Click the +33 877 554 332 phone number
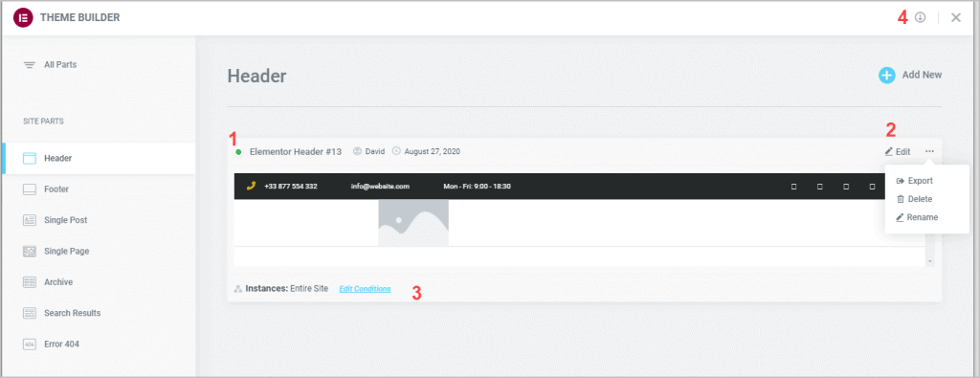This screenshot has width=980, height=378. coord(291,187)
